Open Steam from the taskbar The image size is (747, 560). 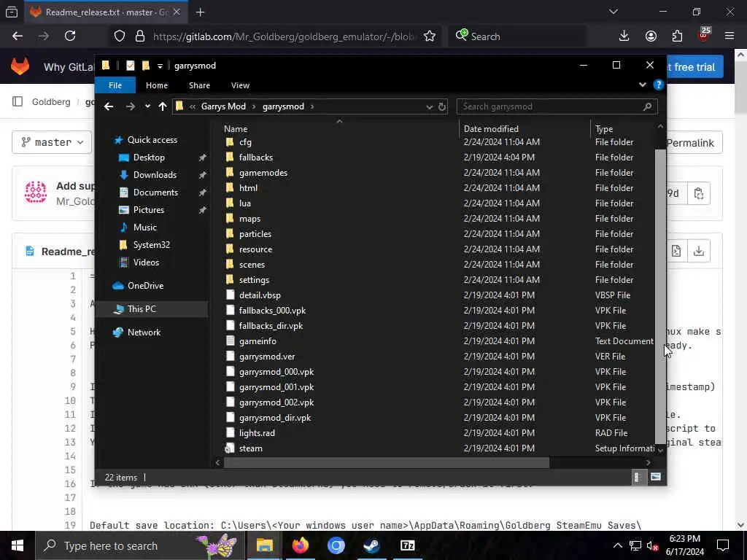(371, 545)
